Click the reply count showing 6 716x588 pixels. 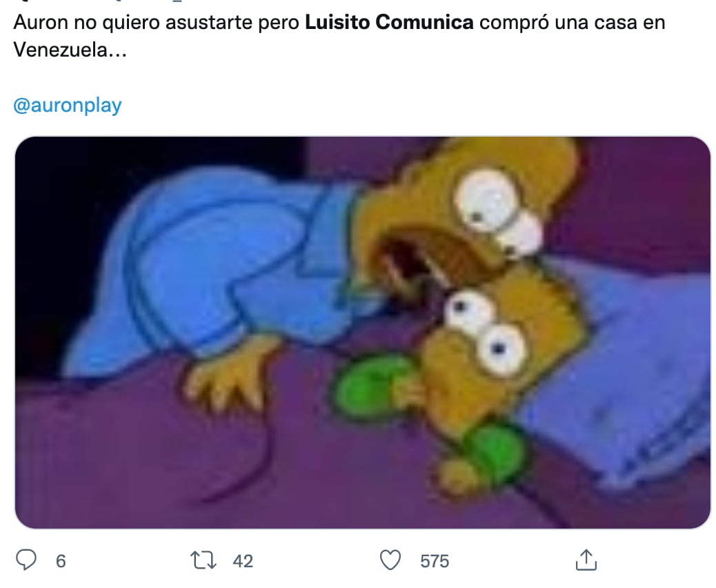pyautogui.click(x=61, y=561)
